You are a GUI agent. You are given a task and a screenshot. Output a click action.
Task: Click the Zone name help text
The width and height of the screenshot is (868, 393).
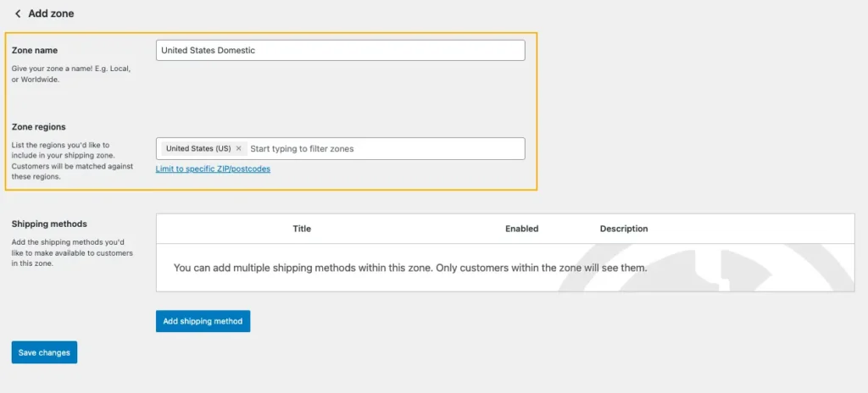[x=71, y=74]
